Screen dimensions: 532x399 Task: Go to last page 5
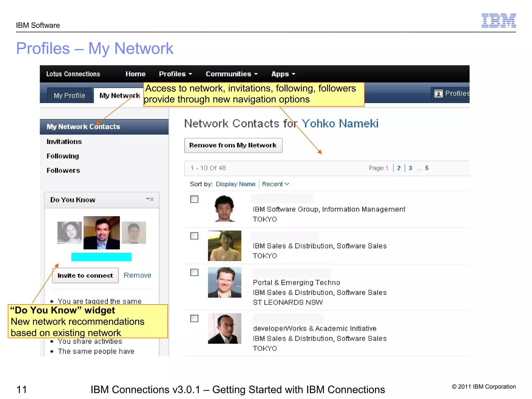click(427, 168)
